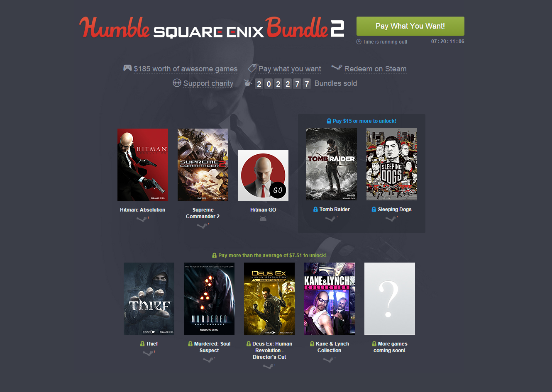Click the Humble Square Enix Bundle 2 logo

click(x=212, y=28)
